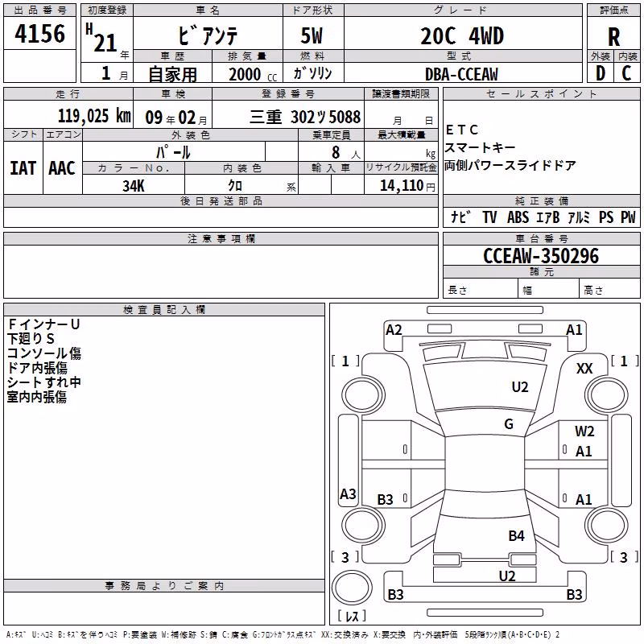Select the mileage "119,025 km"
644x644 pixels.
[94, 116]
